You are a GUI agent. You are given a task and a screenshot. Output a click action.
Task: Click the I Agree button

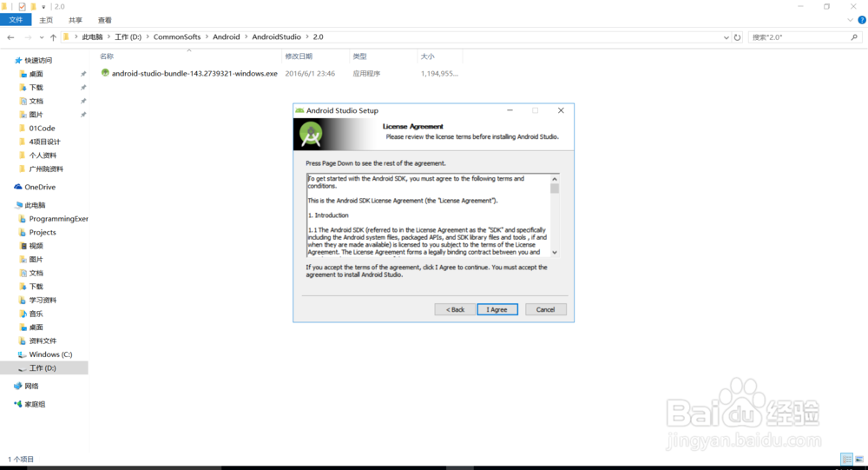pyautogui.click(x=497, y=309)
